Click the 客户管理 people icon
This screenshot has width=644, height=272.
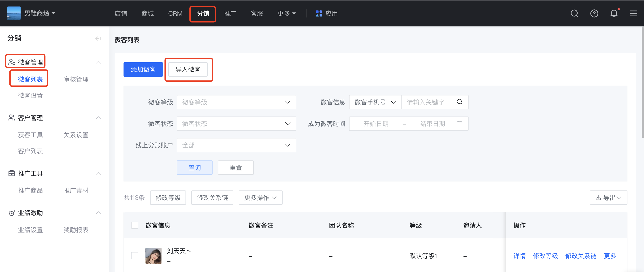[11, 118]
